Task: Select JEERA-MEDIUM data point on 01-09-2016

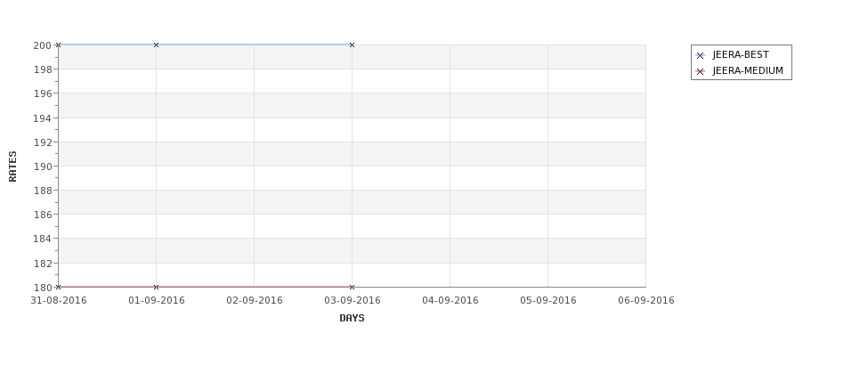Action: [156, 287]
